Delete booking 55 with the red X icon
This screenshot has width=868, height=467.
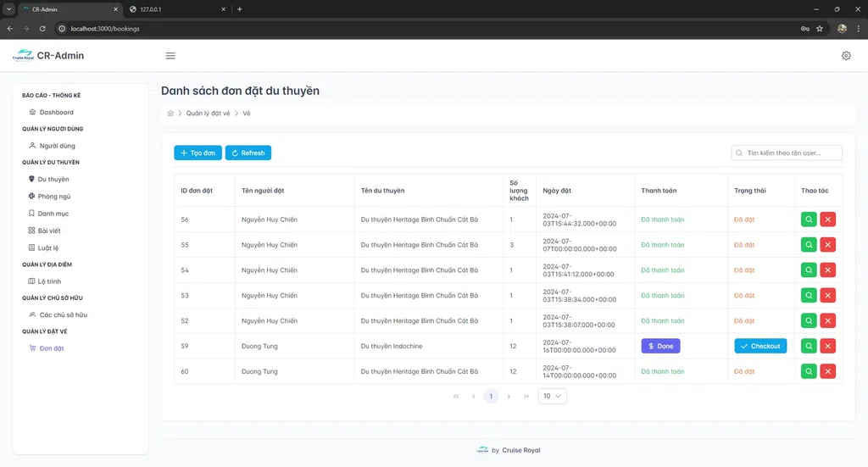click(827, 245)
